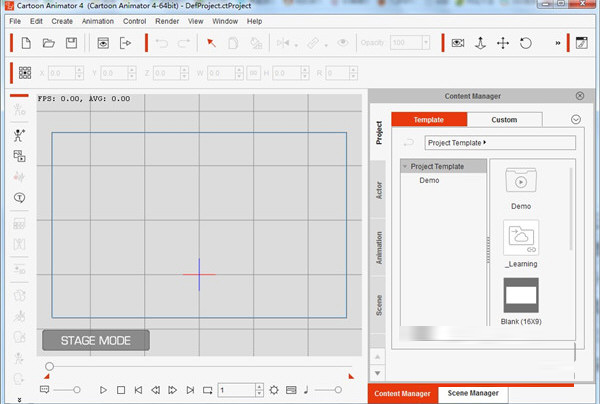Open the Animation menu
The height and width of the screenshot is (404, 600).
pyautogui.click(x=97, y=21)
